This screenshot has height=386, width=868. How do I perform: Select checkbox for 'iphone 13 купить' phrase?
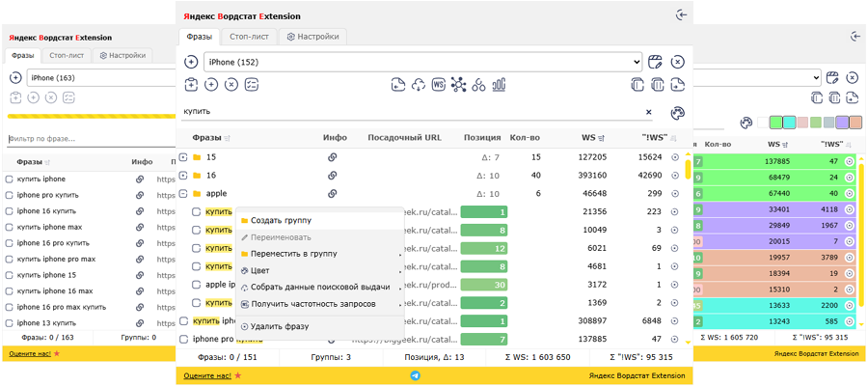point(10,322)
